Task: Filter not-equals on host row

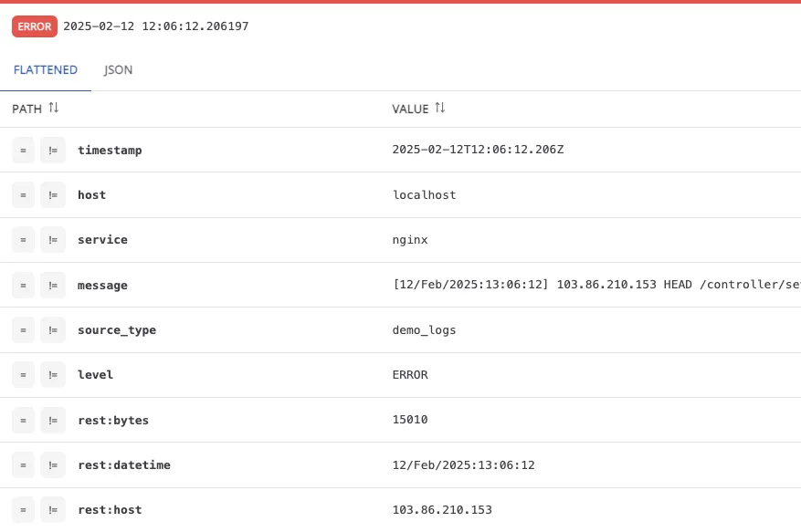Action: point(53,195)
